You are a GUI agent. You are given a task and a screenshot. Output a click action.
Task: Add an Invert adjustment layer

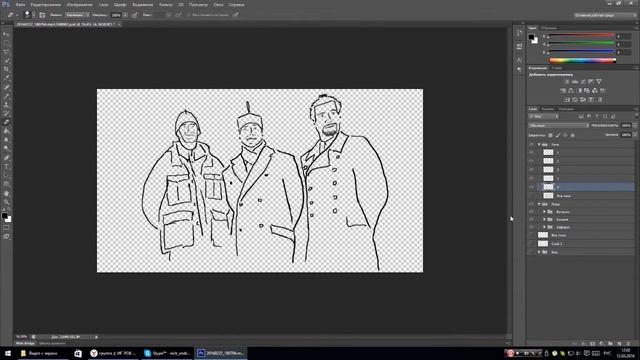pyautogui.click(x=567, y=100)
